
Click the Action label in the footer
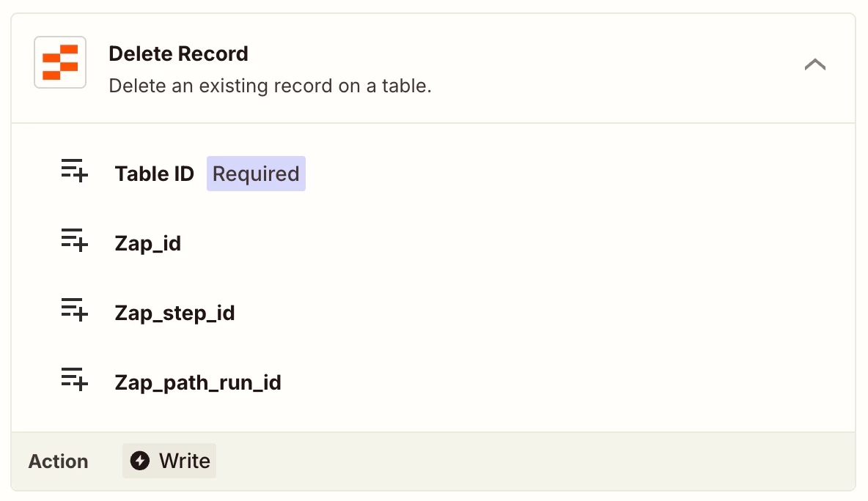(58, 461)
